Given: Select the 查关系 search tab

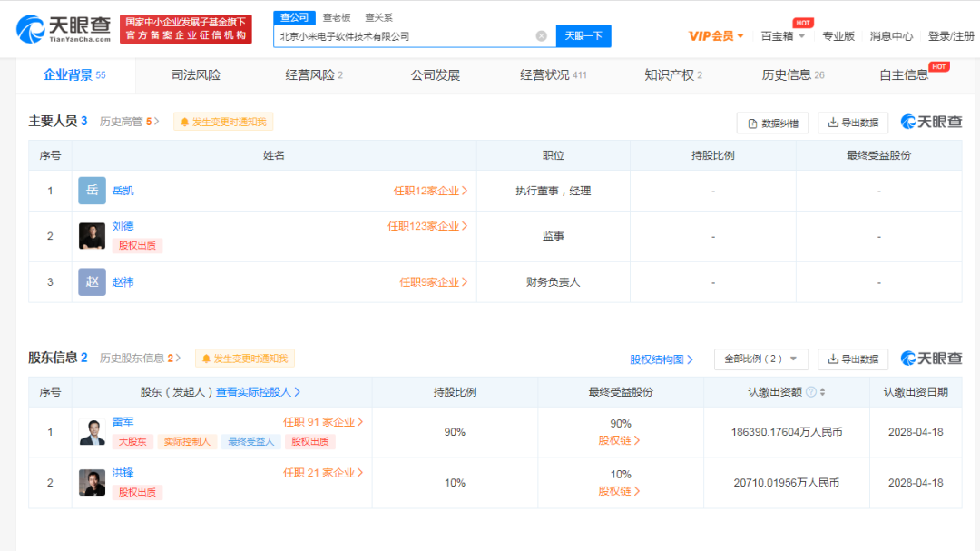Looking at the screenshot, I should [x=378, y=17].
